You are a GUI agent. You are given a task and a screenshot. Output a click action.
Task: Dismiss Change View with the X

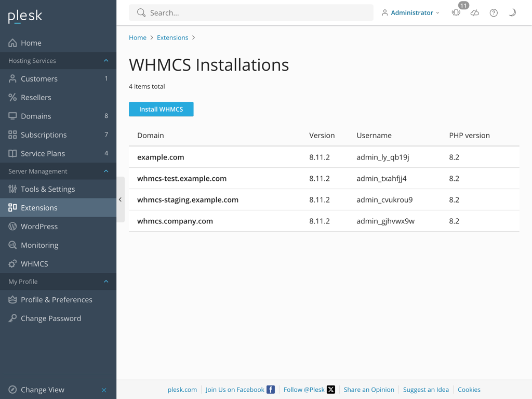pos(104,390)
